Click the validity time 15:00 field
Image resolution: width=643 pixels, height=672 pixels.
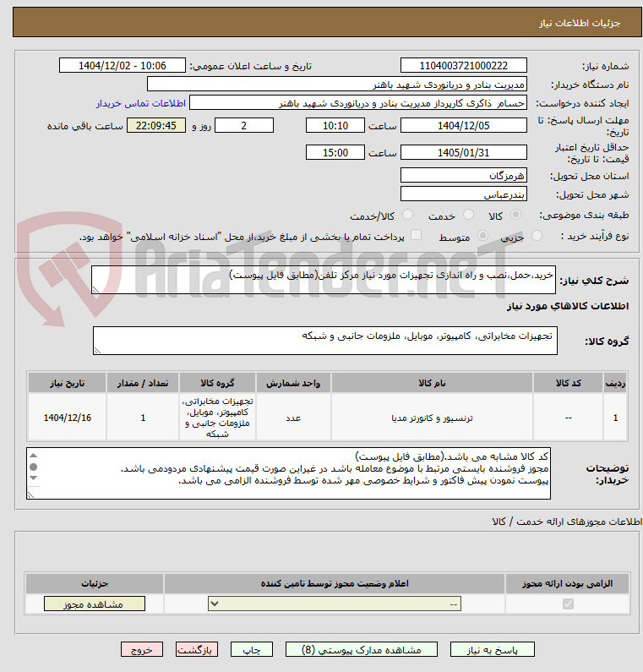335,152
